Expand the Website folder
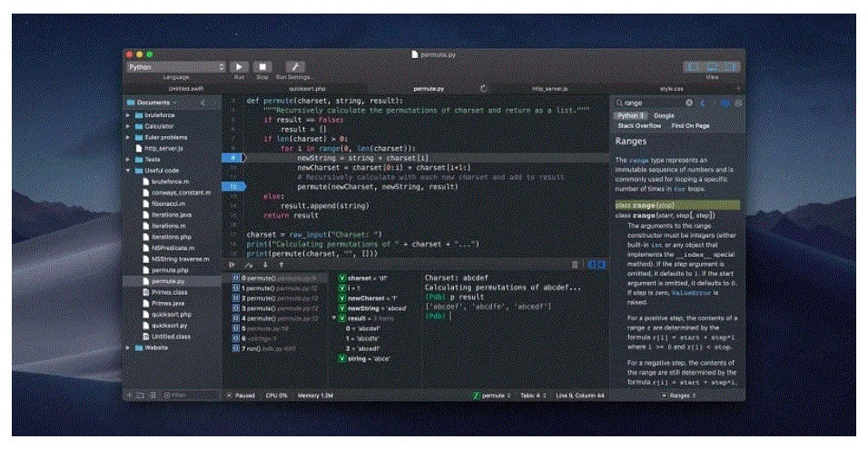Image resolution: width=868 pixels, height=449 pixels. pyautogui.click(x=128, y=347)
